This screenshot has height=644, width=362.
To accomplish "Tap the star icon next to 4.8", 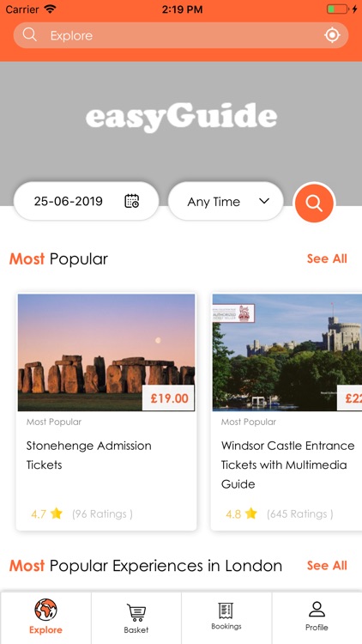I will pos(250,513).
